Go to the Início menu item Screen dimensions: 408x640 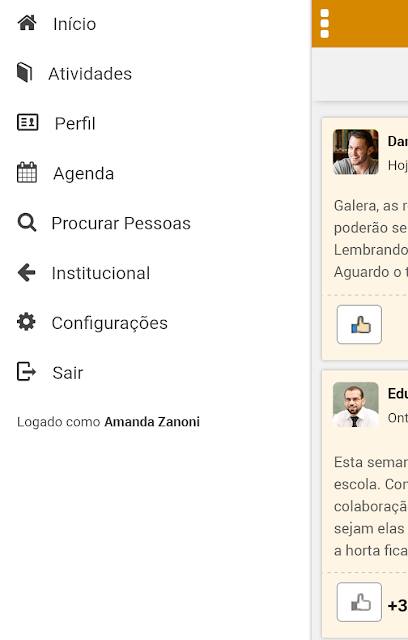click(75, 24)
